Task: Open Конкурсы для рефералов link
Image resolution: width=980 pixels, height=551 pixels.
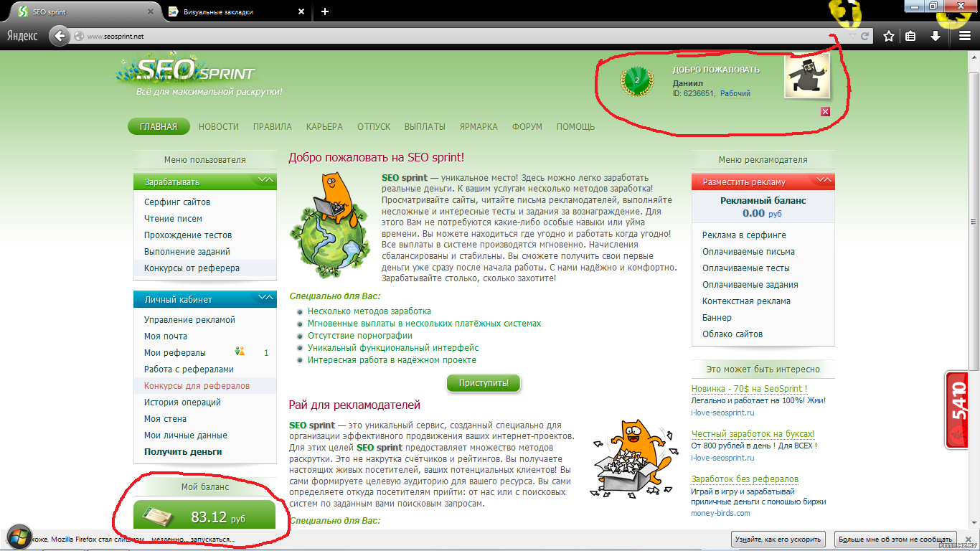Action: click(197, 386)
